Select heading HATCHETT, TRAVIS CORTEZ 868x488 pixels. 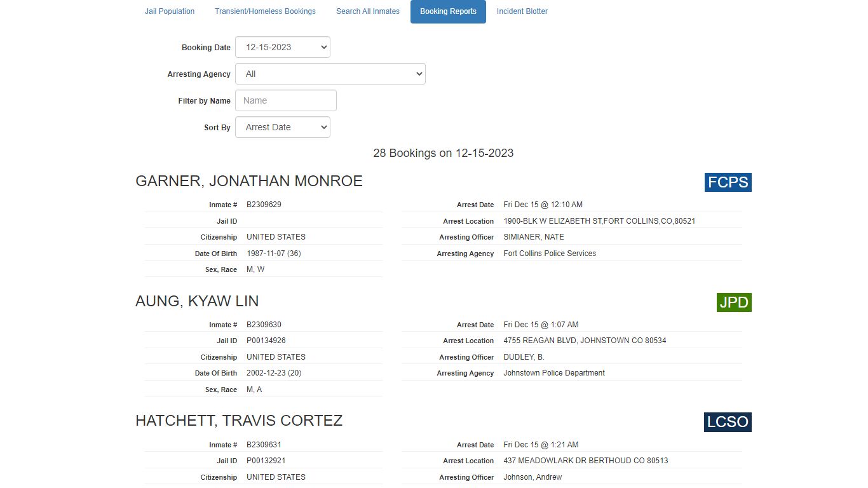tap(239, 421)
